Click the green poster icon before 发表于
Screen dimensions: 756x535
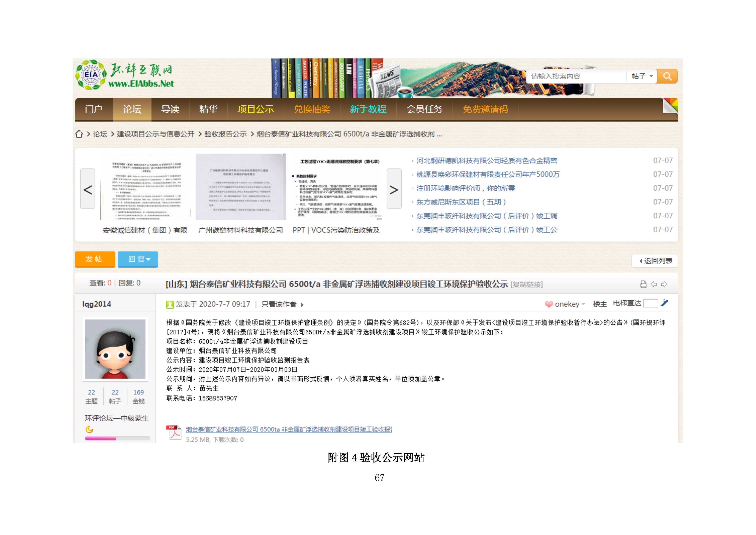pos(170,304)
